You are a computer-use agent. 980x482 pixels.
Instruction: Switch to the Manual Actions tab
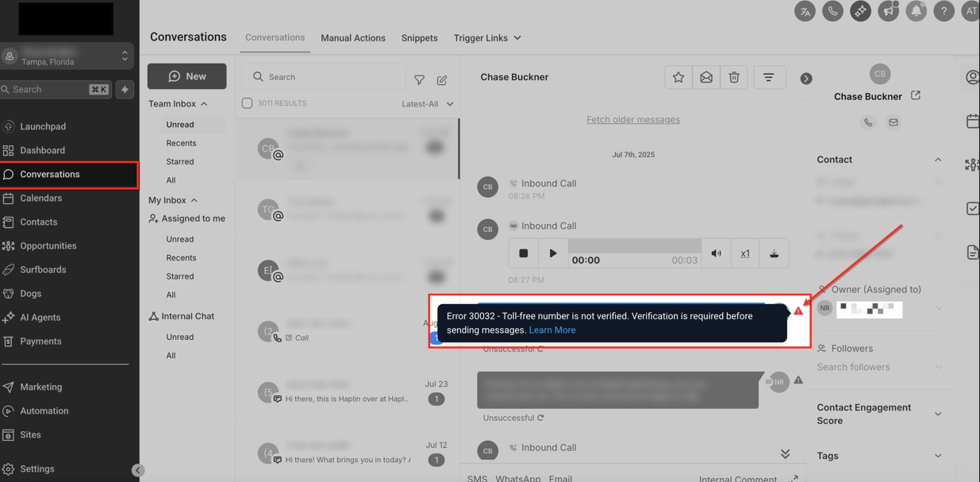353,38
